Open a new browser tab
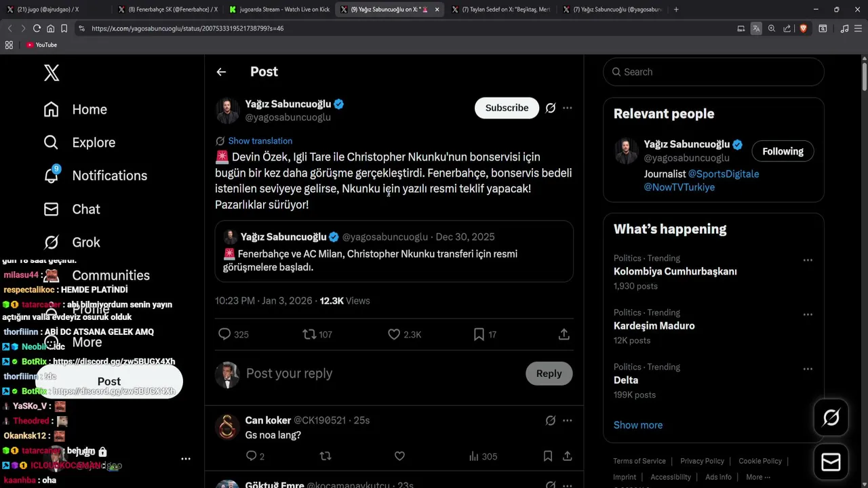This screenshot has width=868, height=488. pyautogui.click(x=676, y=9)
